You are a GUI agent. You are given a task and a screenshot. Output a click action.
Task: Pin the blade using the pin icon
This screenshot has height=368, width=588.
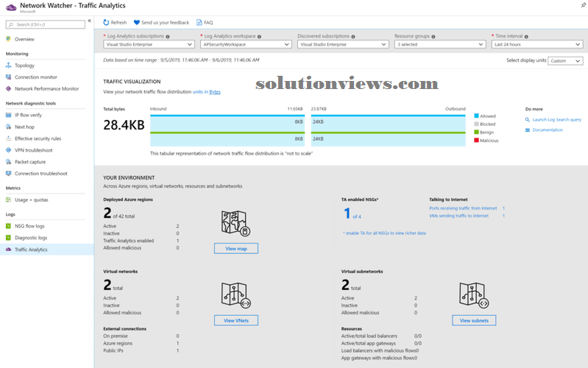coord(584,5)
